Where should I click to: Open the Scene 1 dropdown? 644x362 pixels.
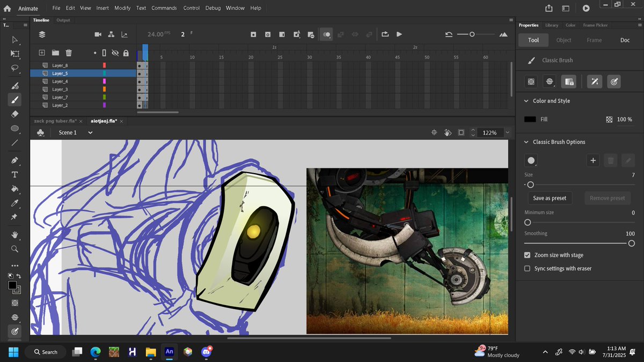pos(89,132)
